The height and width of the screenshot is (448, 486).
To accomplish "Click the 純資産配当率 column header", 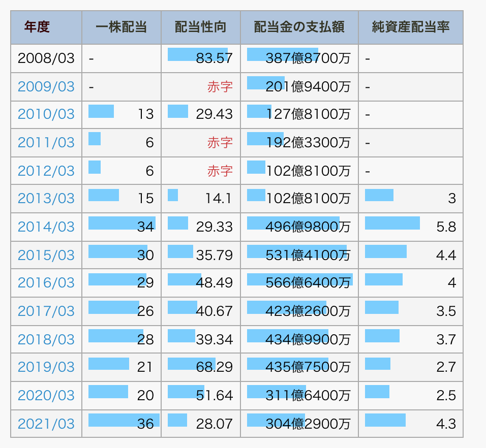I will point(411,27).
